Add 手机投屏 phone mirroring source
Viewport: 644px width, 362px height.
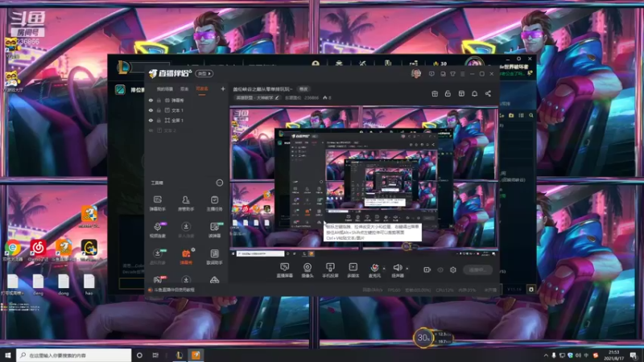point(330,270)
